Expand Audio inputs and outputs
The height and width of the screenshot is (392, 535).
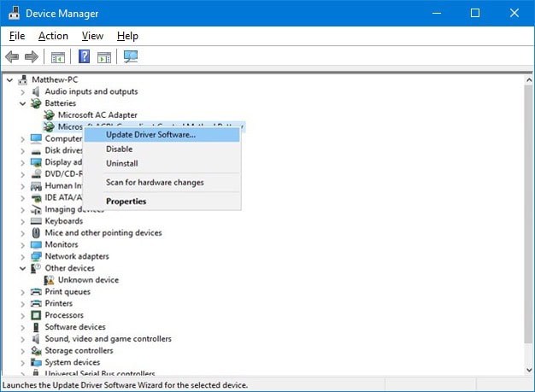[x=22, y=92]
